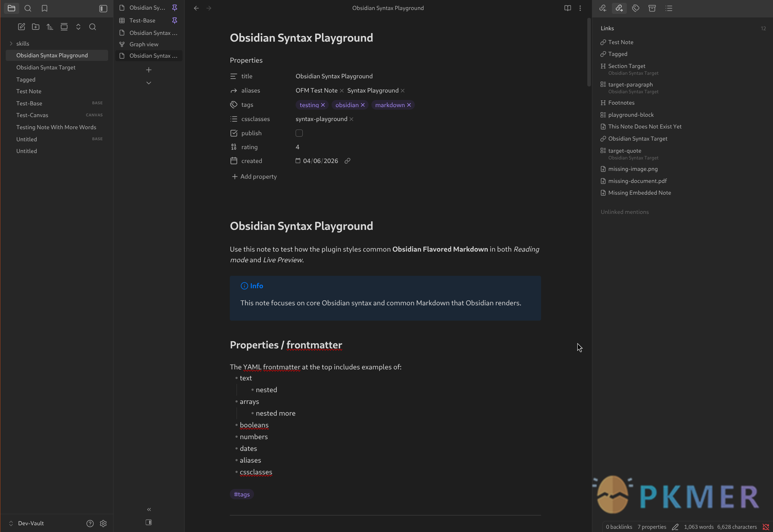Open the search tab in left sidebar
The width and height of the screenshot is (773, 532).
[x=28, y=8]
